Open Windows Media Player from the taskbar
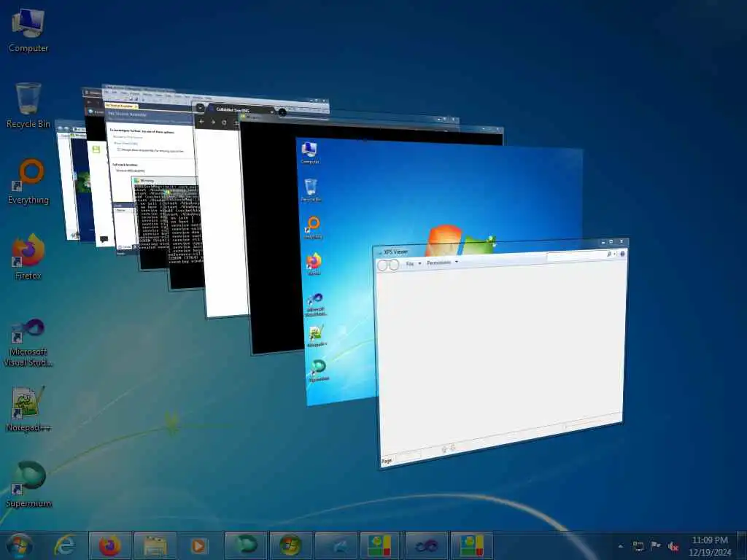The width and height of the screenshot is (747, 560). tap(200, 545)
